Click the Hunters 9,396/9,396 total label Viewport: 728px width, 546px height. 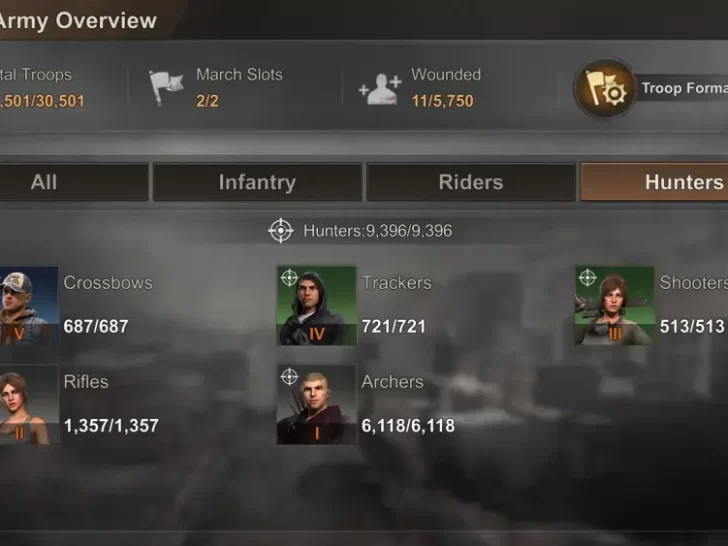click(377, 231)
